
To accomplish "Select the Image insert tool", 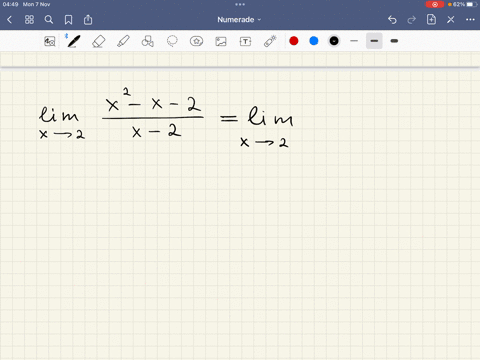I will [221, 41].
